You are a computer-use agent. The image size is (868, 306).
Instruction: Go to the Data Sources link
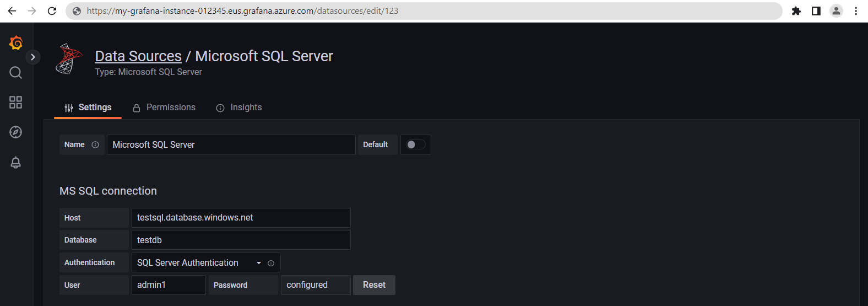coord(138,56)
